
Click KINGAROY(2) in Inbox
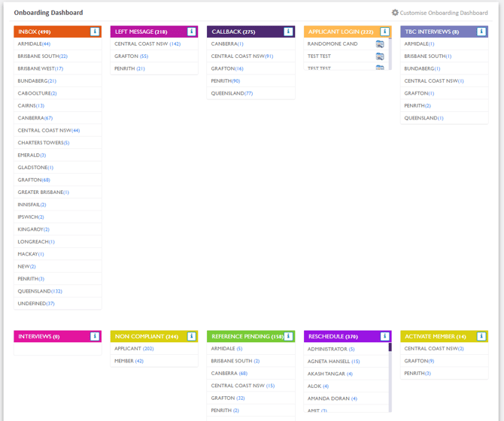(x=33, y=229)
